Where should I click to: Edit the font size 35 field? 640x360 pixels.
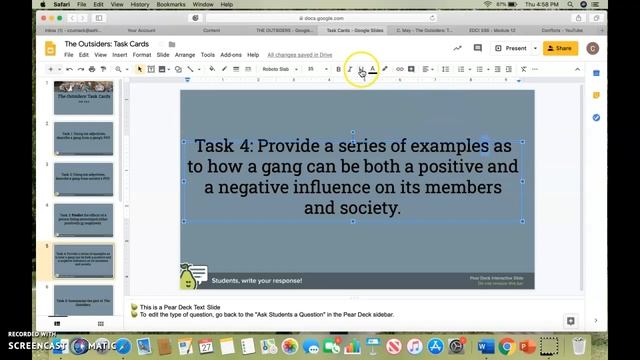point(311,69)
